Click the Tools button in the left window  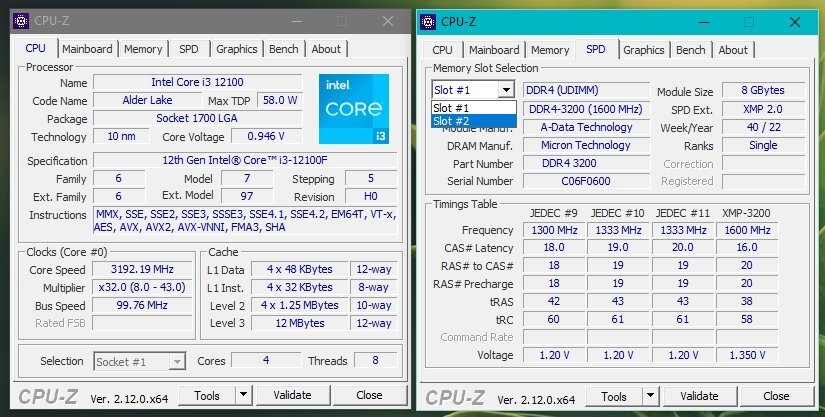tap(207, 395)
